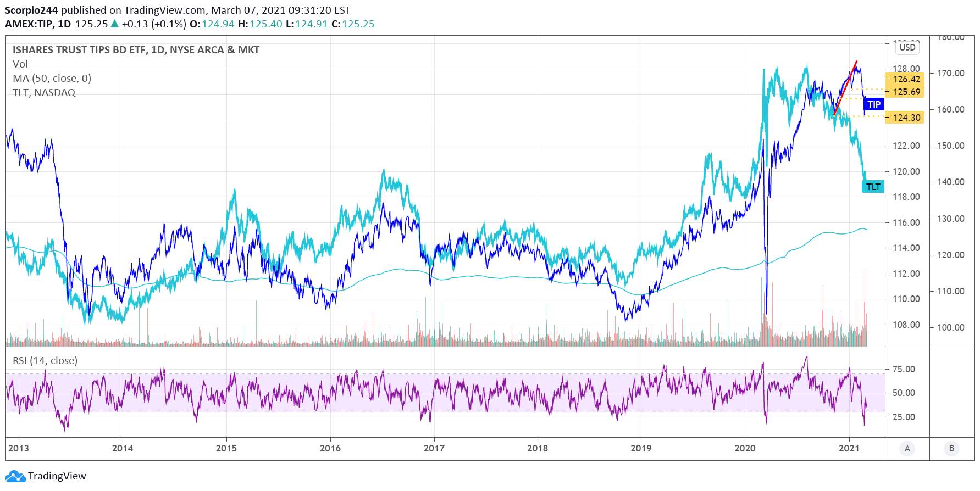Click the 2014 time axis label
The width and height of the screenshot is (980, 491).
pyautogui.click(x=123, y=448)
